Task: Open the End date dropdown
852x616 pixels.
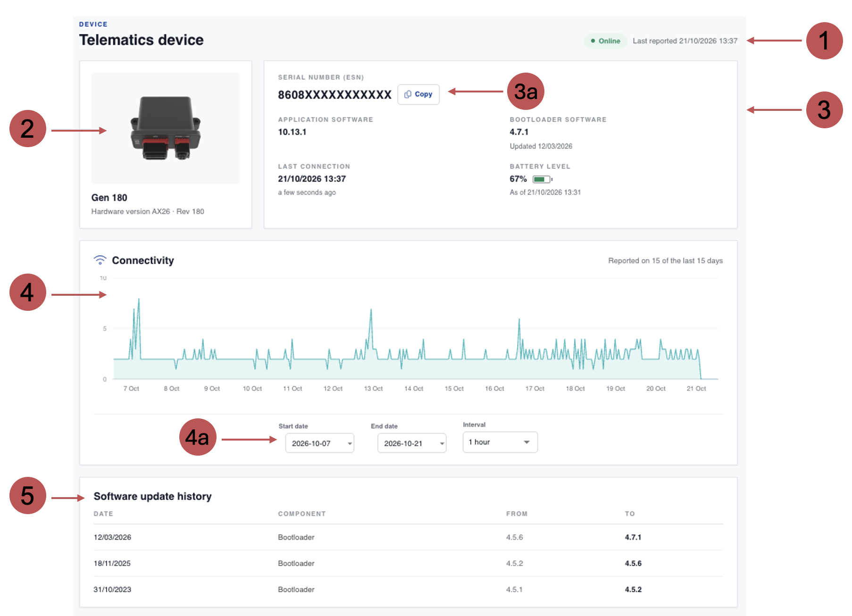Action: [x=412, y=443]
